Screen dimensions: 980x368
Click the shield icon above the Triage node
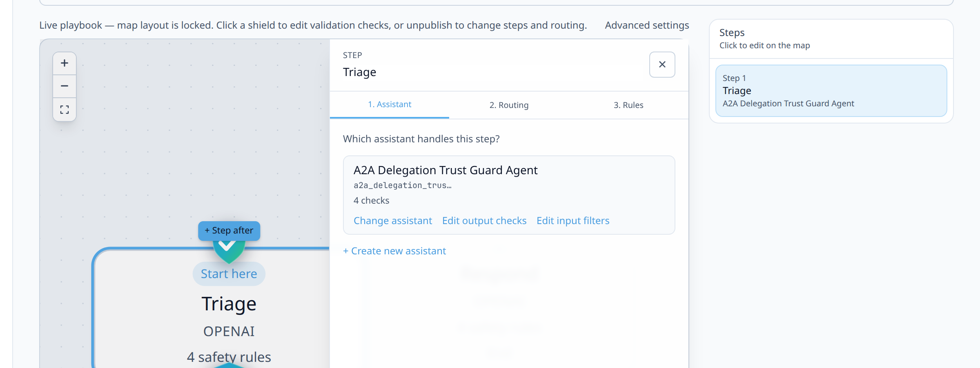229,251
